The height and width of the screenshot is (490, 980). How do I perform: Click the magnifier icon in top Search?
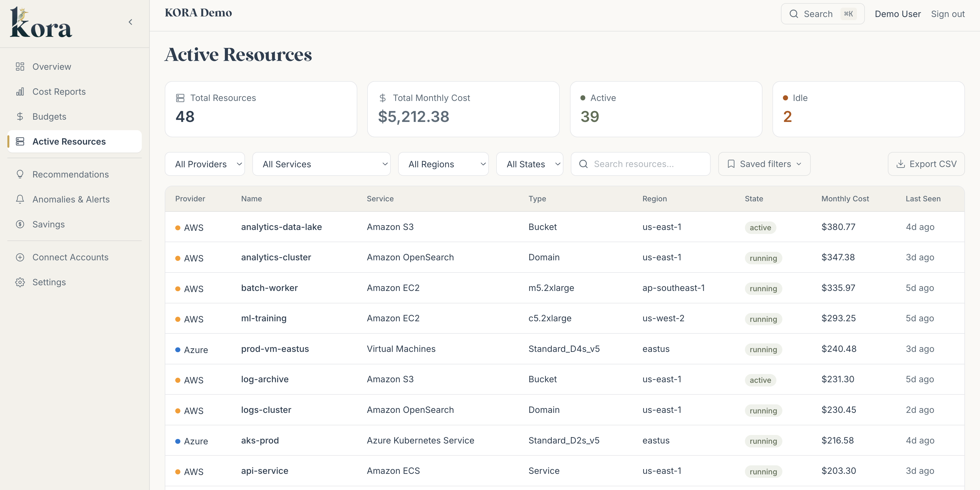794,14
